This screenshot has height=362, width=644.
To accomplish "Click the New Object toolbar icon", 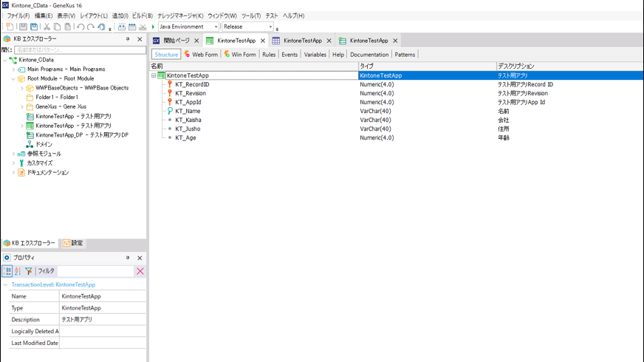I will point(10,27).
